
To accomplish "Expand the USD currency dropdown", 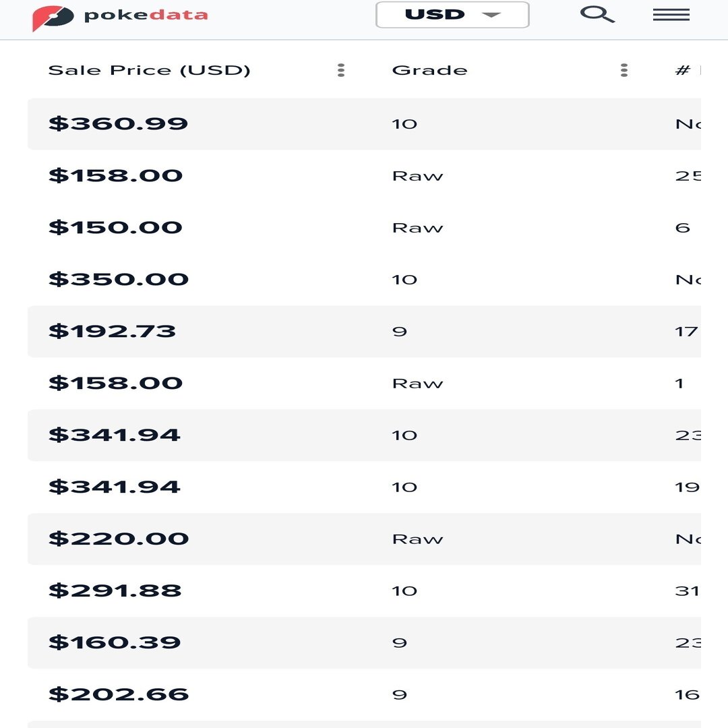I will coord(452,15).
